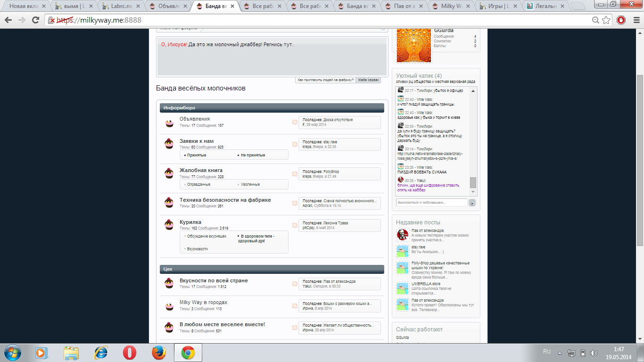Viewport: 644px width, 362px height.
Task: Open the volume icon in system tray
Action: 594,353
